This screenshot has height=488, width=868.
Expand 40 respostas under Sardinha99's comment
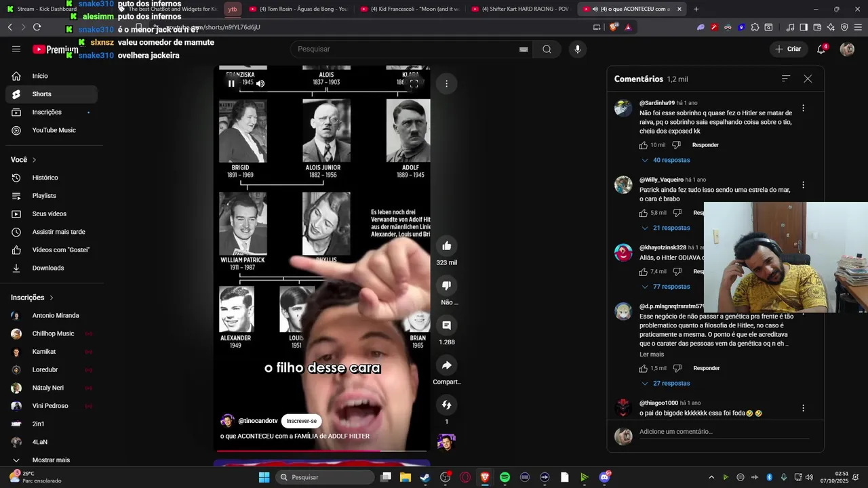[665, 160]
